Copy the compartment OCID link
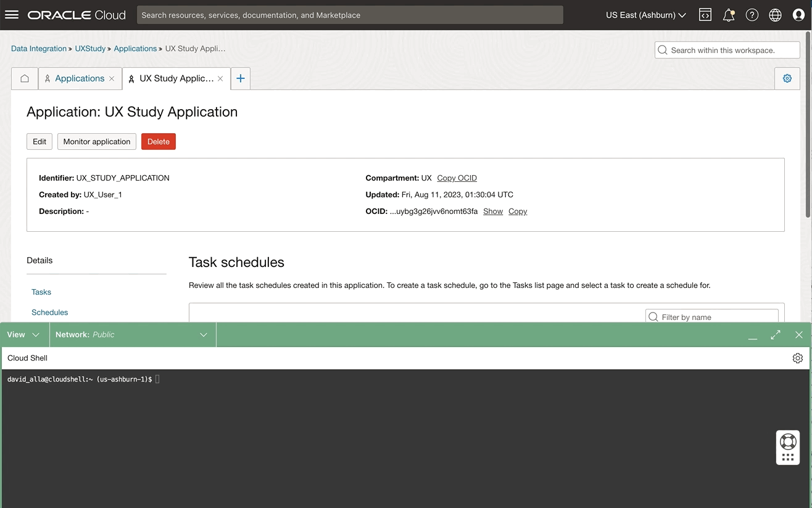This screenshot has height=508, width=812. [457, 178]
